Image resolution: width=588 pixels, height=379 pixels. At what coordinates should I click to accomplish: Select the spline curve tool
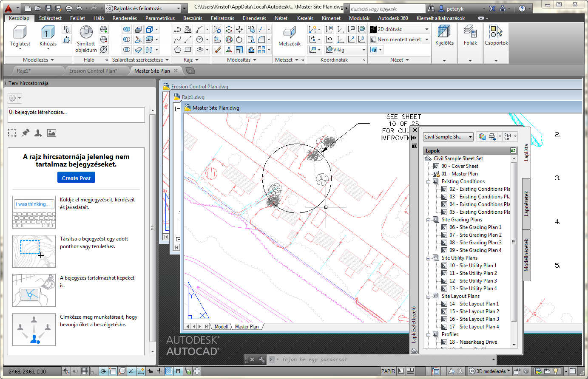pyautogui.click(x=178, y=40)
